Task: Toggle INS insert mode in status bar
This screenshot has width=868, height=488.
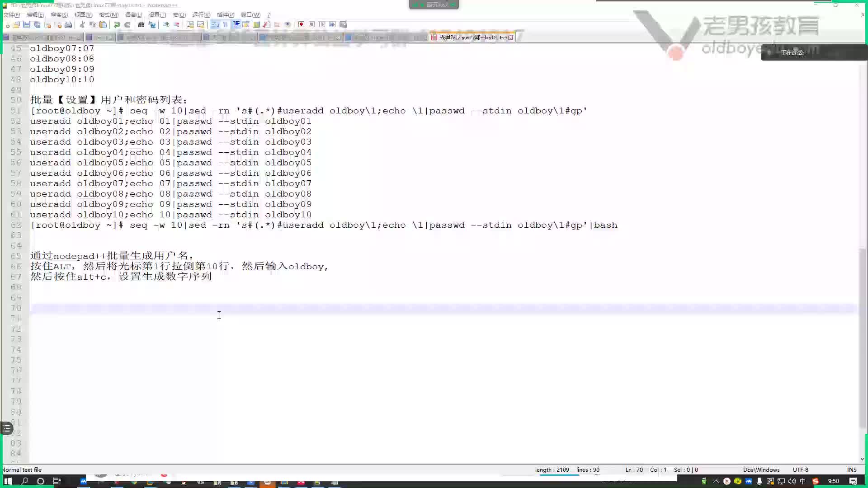Action: point(852,470)
